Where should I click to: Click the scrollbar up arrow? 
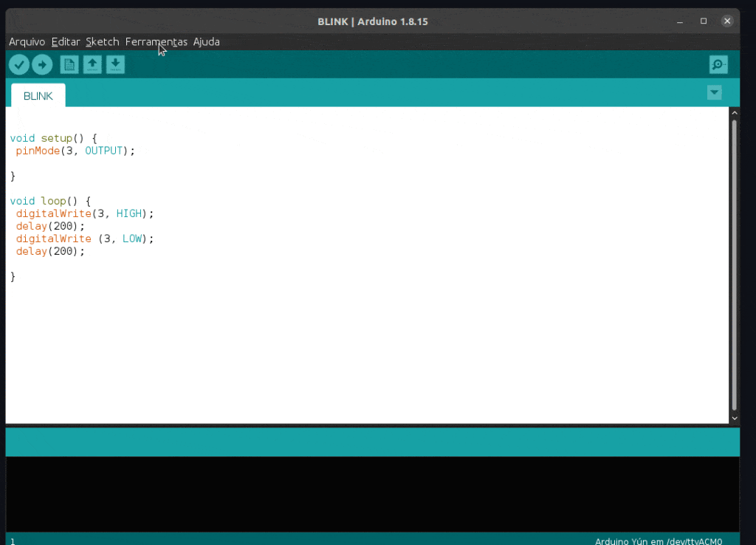[734, 112]
